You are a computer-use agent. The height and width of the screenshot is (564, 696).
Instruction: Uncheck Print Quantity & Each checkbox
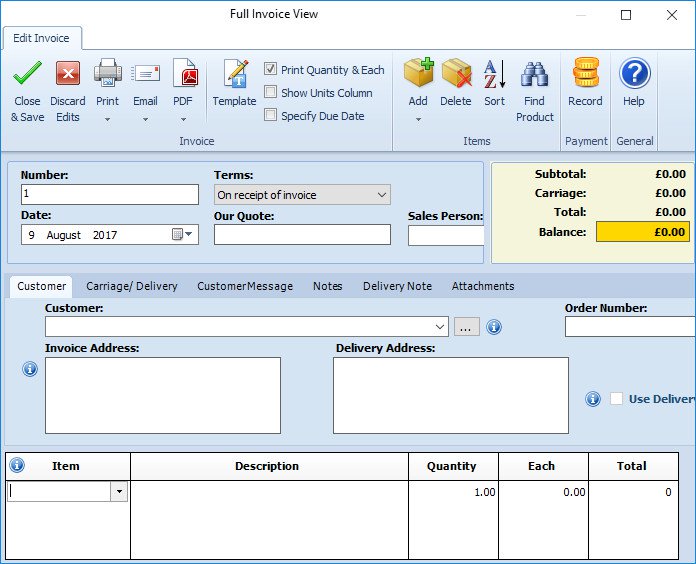[271, 70]
